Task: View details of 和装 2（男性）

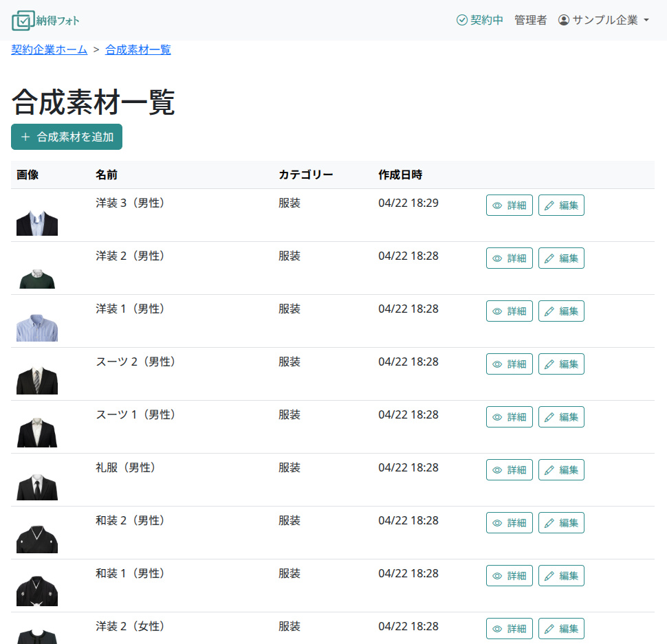Action: [509, 523]
